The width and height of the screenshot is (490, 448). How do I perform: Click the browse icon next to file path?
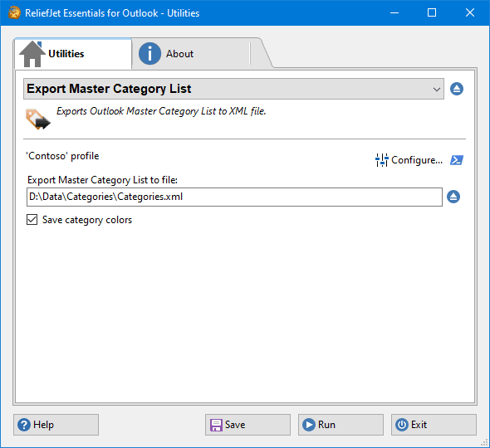[x=453, y=197]
